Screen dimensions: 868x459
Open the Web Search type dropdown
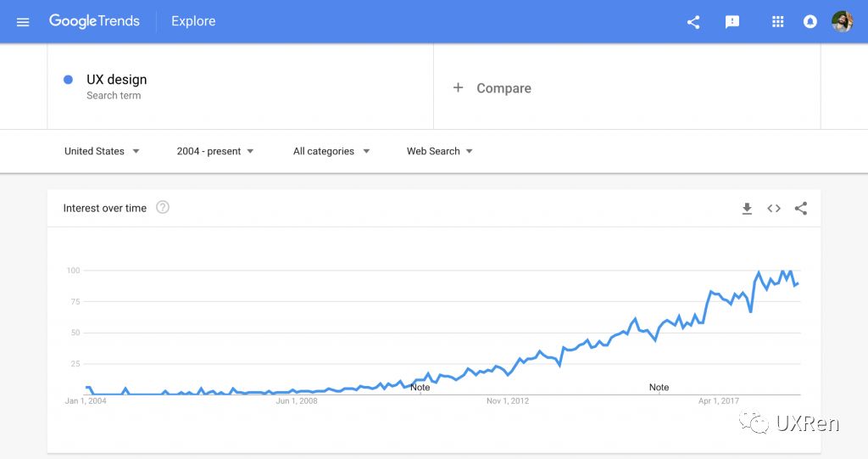point(439,151)
